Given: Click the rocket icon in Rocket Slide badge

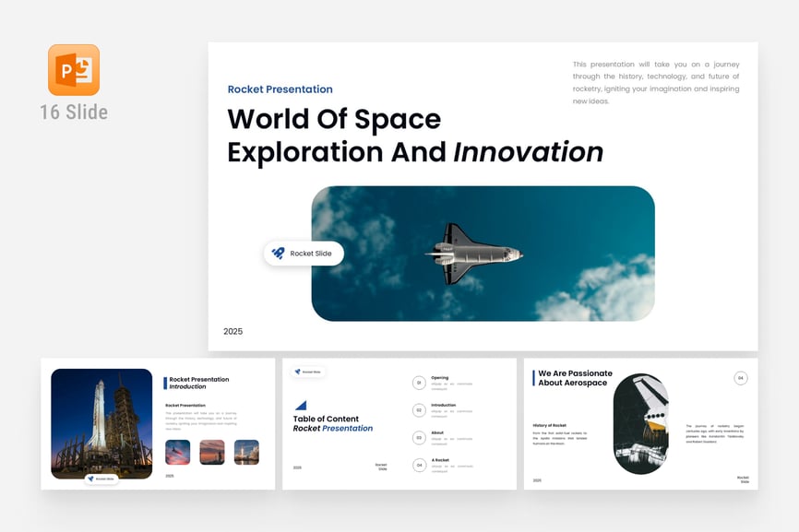Looking at the screenshot, I should coord(278,254).
